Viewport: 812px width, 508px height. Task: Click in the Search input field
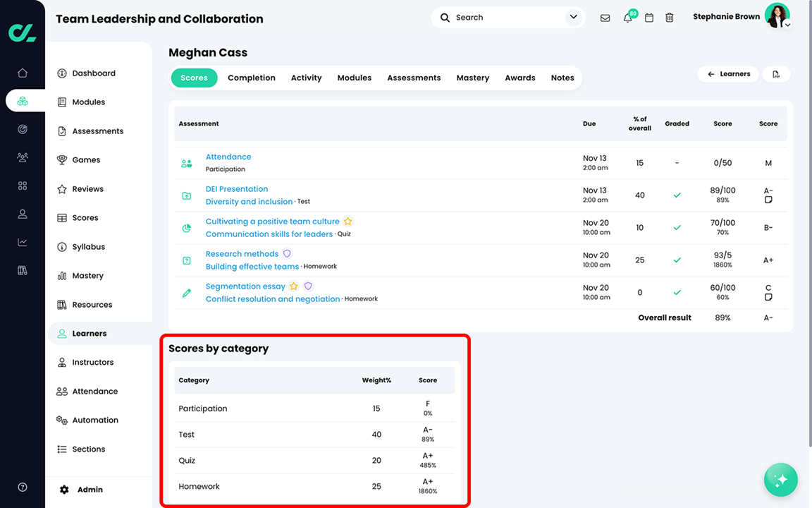point(508,17)
